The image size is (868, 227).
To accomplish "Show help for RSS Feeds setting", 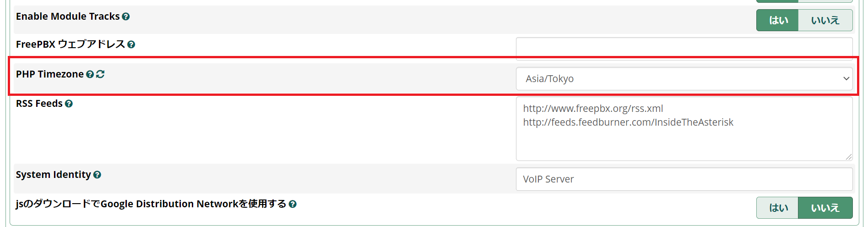I will tap(69, 104).
